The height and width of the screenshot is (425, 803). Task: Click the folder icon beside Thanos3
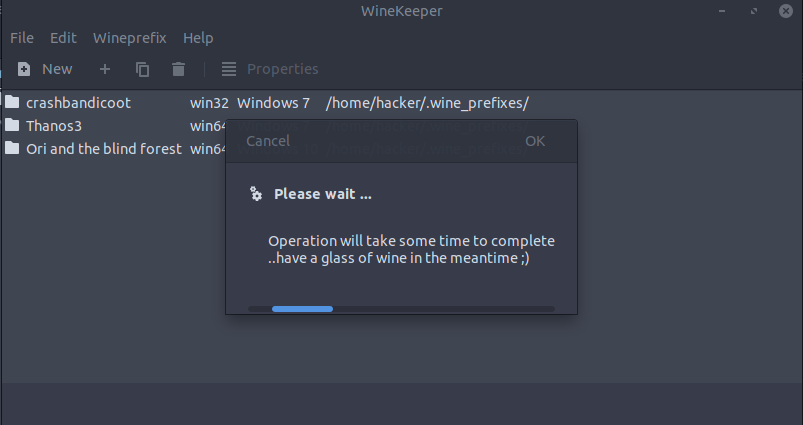(x=12, y=125)
